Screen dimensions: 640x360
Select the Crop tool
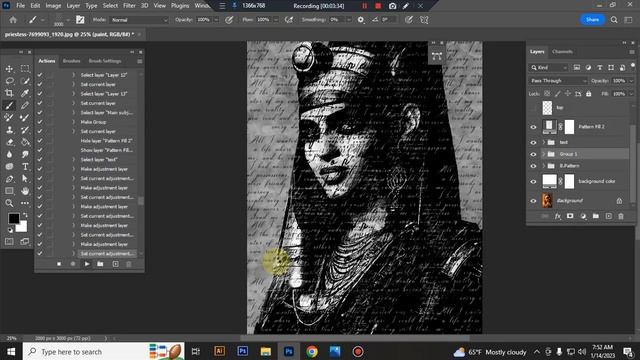(9, 93)
